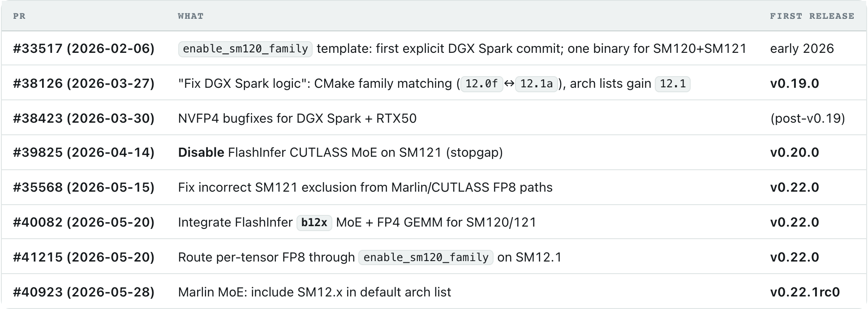Click v0.19.0 release cell
Screen dimensions: 868x309
(x=795, y=83)
